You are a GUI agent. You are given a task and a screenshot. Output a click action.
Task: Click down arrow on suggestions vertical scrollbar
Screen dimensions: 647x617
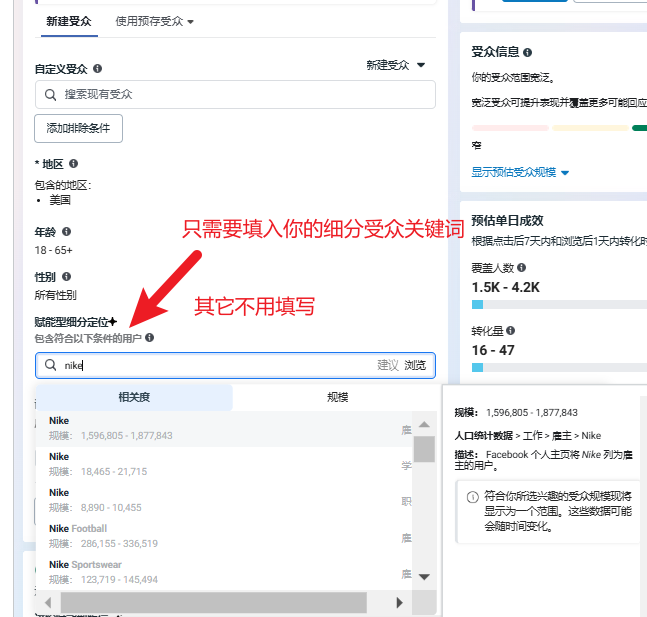[424, 577]
